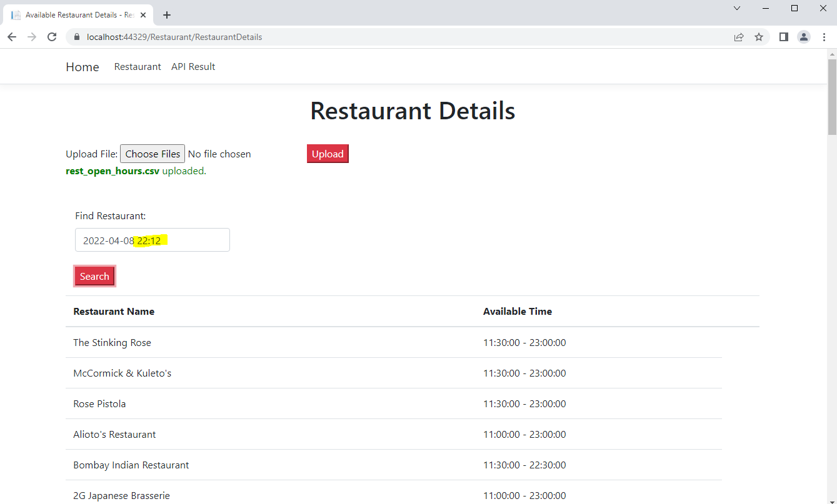The image size is (837, 504).
Task: Select The Stinking Rose row name
Action: pos(112,342)
